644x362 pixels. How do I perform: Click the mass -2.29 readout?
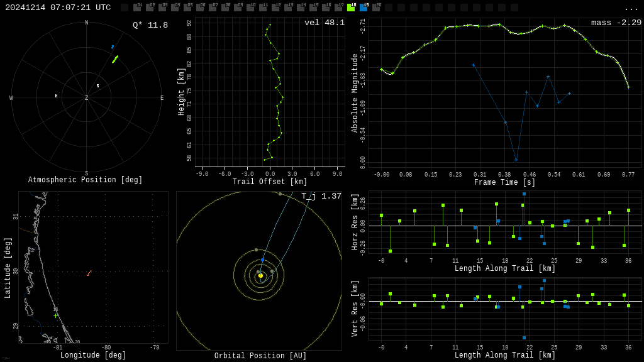(x=616, y=23)
